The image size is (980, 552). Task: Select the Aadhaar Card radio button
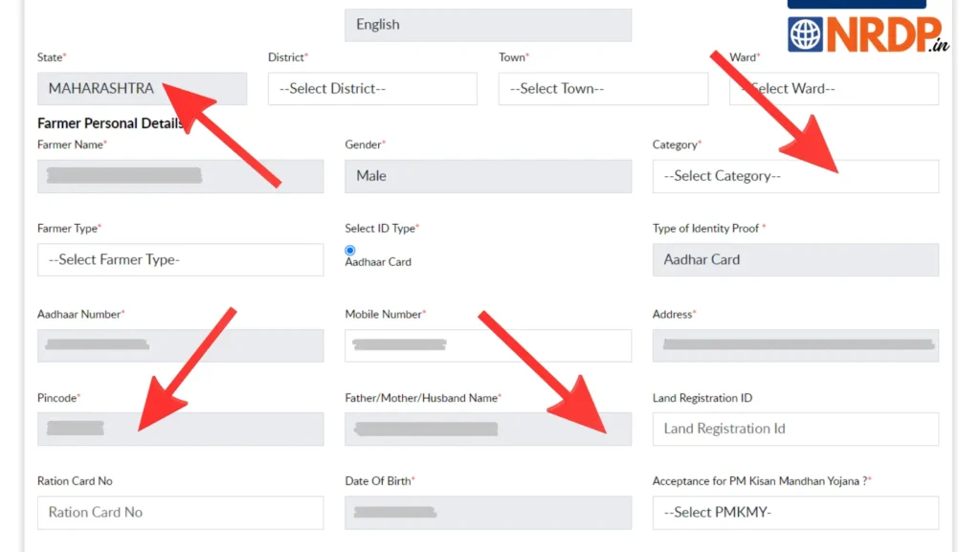pos(350,250)
